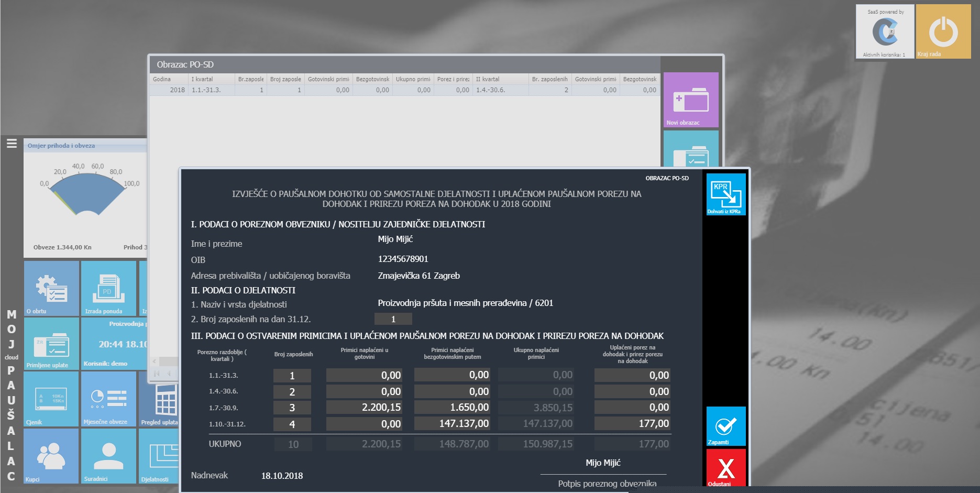Save the form with Zapamti
The height and width of the screenshot is (493, 980).
coord(725,426)
